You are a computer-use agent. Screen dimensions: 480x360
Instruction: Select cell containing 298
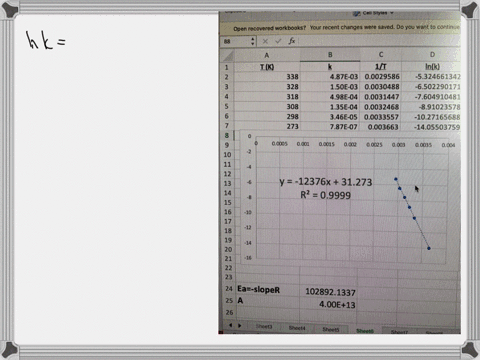(x=267, y=117)
